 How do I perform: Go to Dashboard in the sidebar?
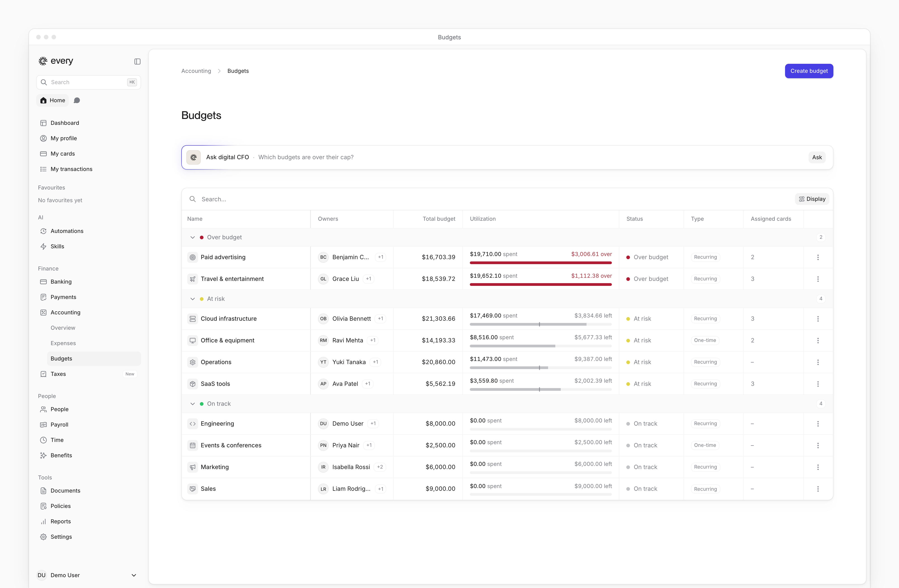(x=89, y=123)
